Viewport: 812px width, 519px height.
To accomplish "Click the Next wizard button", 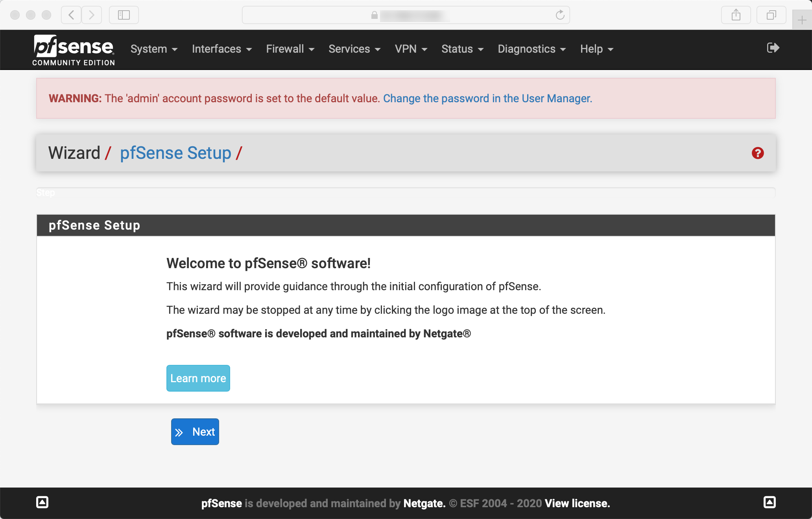I will point(195,432).
